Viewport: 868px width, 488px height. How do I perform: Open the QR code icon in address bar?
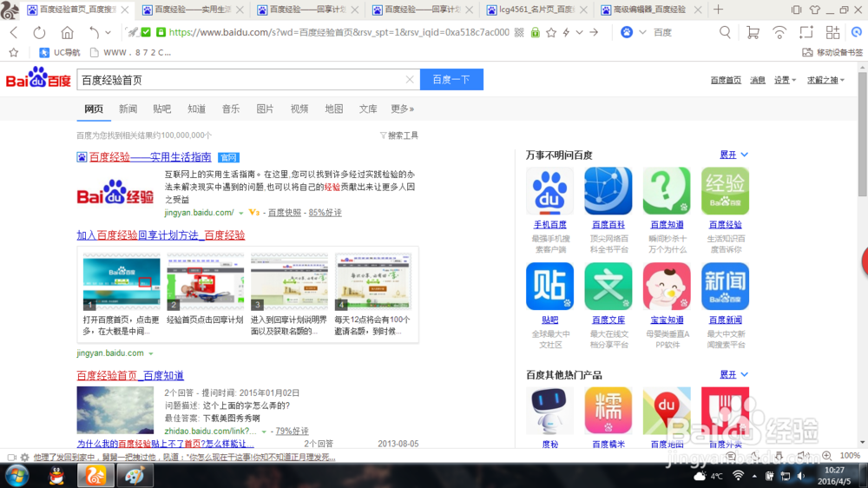[x=519, y=33]
